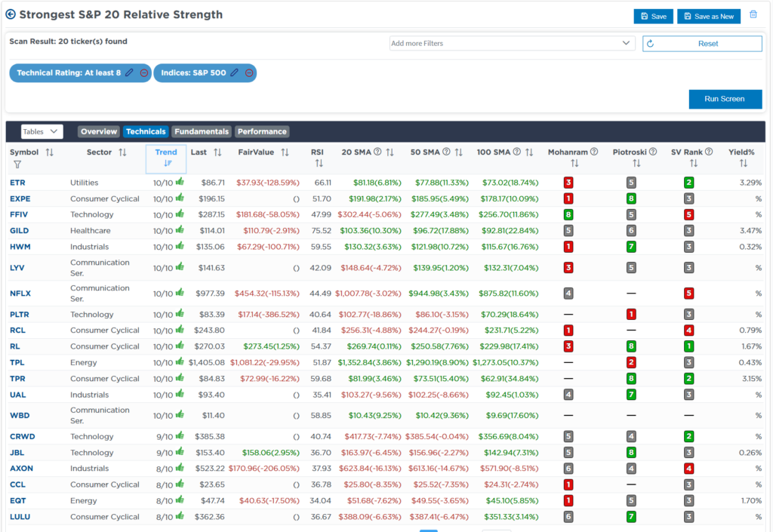Click the Technical Rating: At least 8 chip
Image resolution: width=773 pixels, height=532 pixels.
[80, 73]
